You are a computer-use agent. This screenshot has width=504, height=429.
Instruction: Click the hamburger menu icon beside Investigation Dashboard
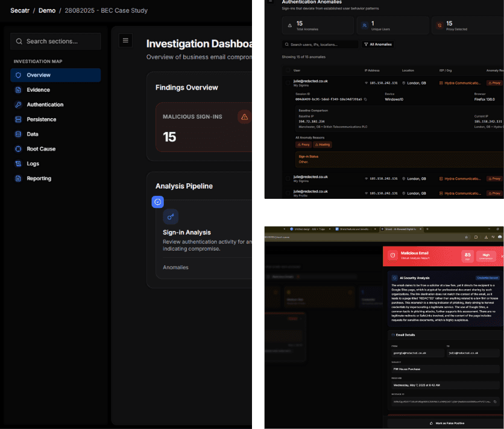pos(125,40)
